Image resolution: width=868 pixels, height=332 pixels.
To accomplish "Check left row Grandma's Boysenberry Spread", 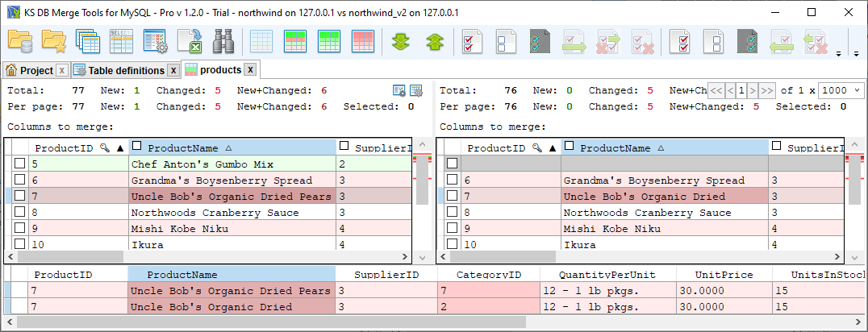I will point(20,180).
